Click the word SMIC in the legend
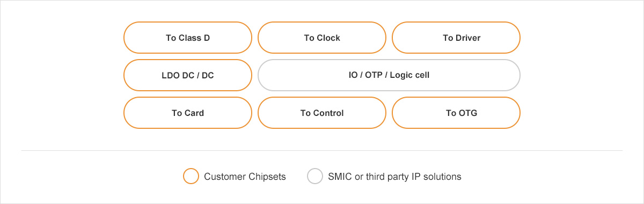 pos(340,176)
